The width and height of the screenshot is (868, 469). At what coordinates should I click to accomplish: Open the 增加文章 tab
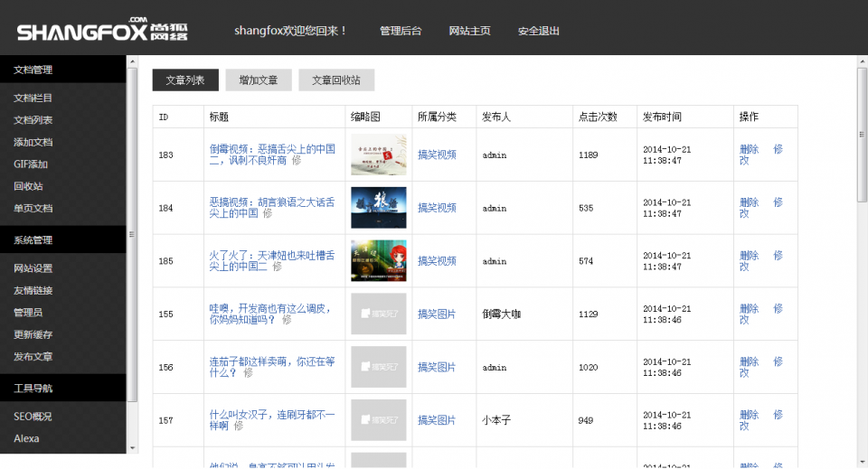(259, 80)
